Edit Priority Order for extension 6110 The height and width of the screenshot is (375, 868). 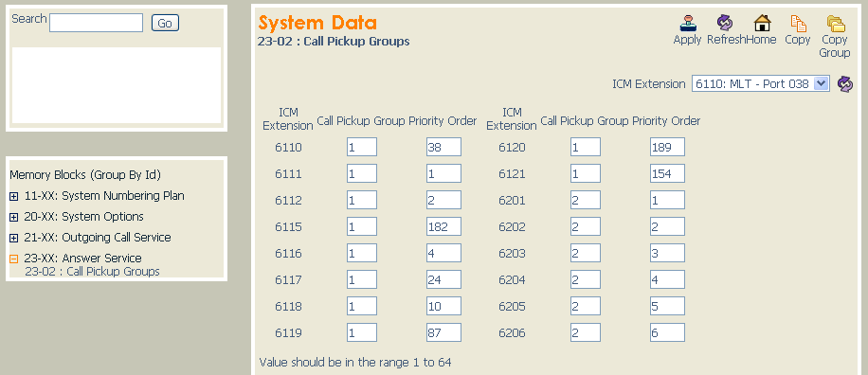[444, 147]
